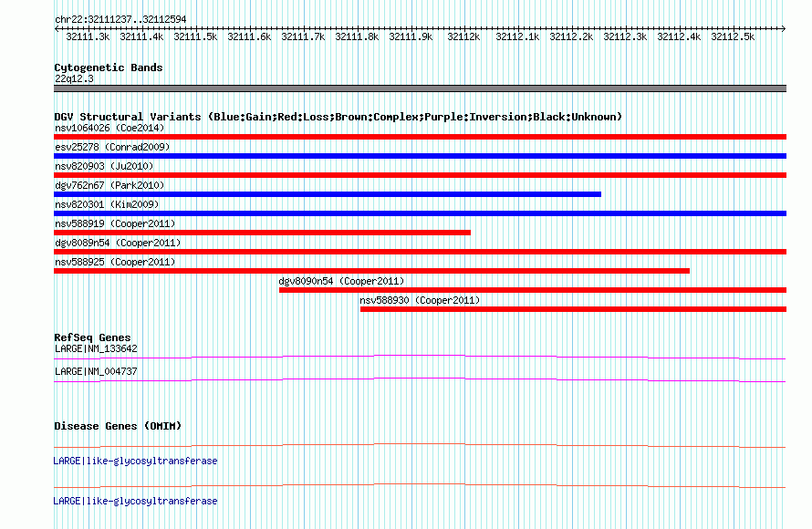812x529 pixels.
Task: Click the red bar for dgv8089n54
Action: coord(420,252)
